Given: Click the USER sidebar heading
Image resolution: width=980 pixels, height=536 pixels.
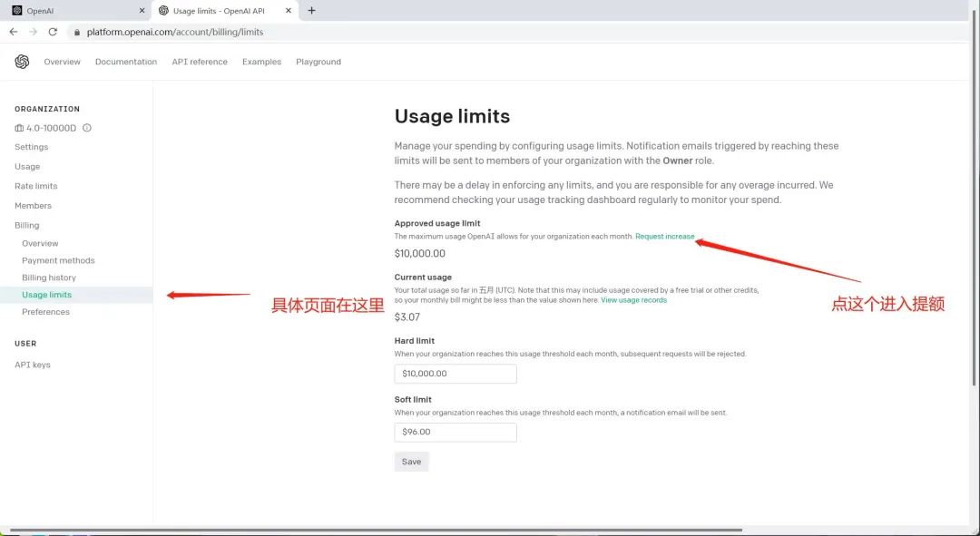Looking at the screenshot, I should point(25,344).
